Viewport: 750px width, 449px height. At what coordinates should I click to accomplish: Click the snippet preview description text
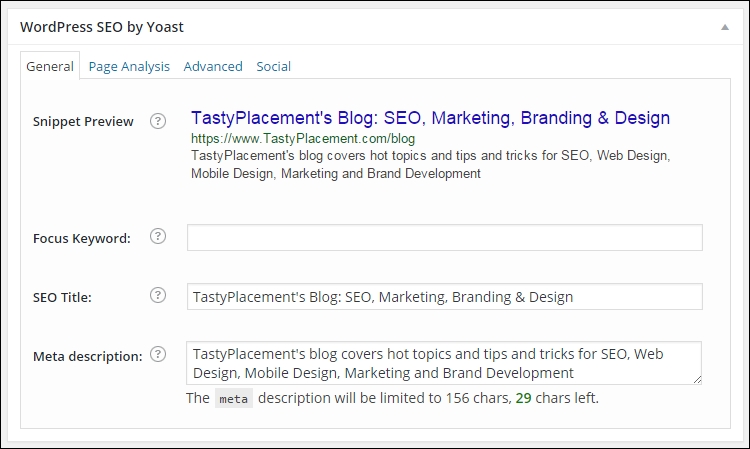coord(430,164)
